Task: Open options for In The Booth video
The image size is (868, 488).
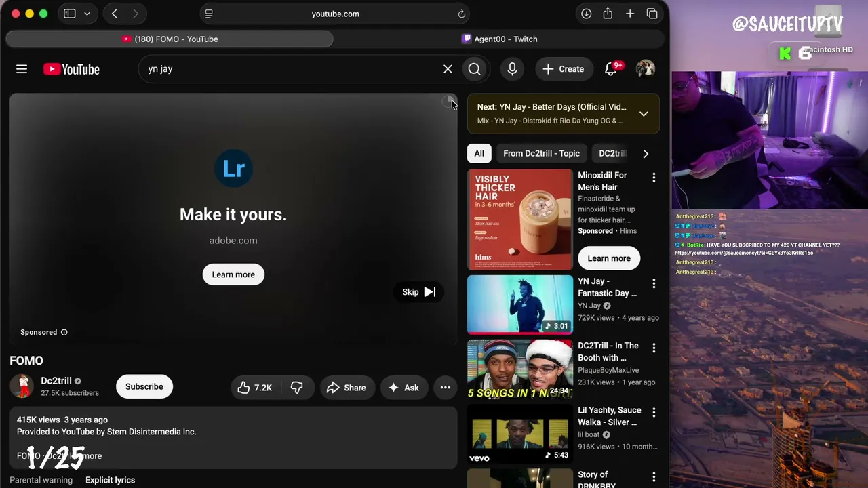Action: [x=654, y=348]
